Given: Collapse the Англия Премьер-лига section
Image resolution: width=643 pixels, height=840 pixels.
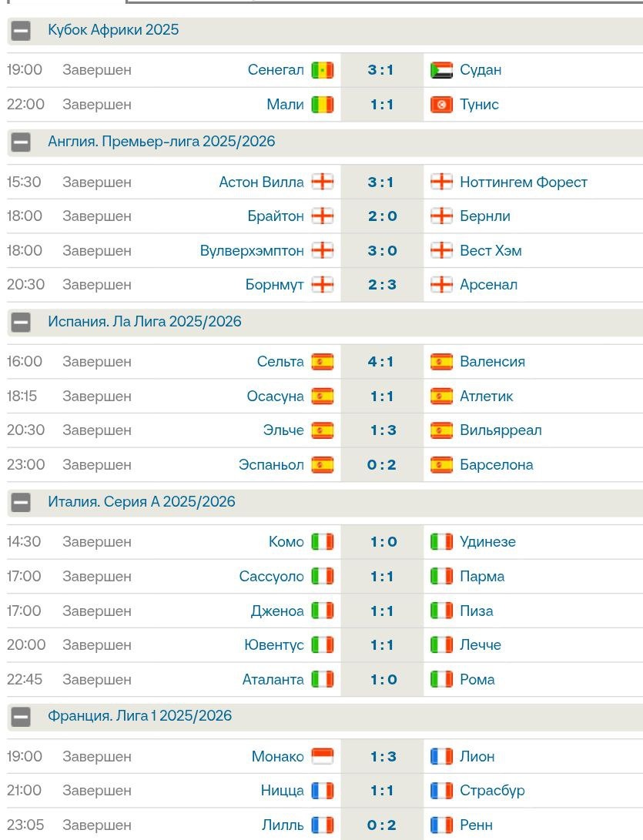Looking at the screenshot, I should (x=21, y=142).
